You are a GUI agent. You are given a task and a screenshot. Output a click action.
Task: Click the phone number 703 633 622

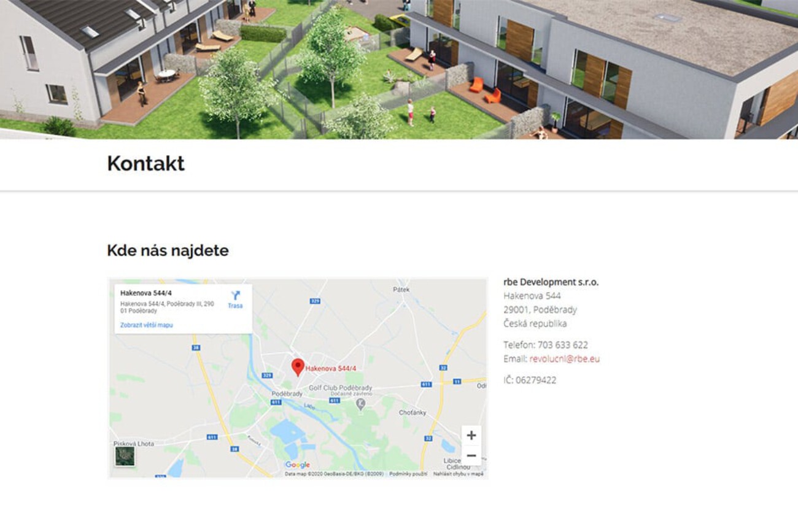pyautogui.click(x=563, y=345)
